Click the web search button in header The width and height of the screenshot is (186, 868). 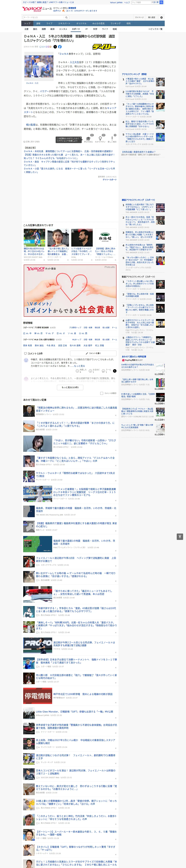[x=161, y=2]
